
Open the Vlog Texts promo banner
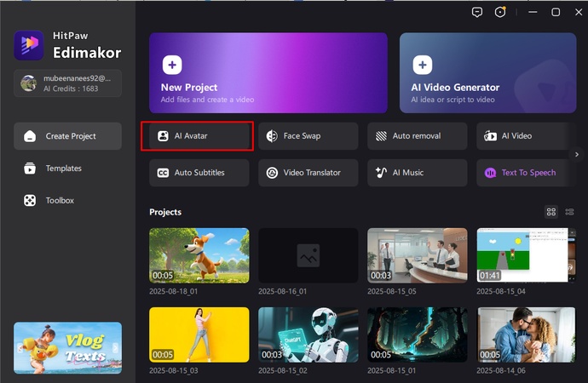[x=68, y=348]
